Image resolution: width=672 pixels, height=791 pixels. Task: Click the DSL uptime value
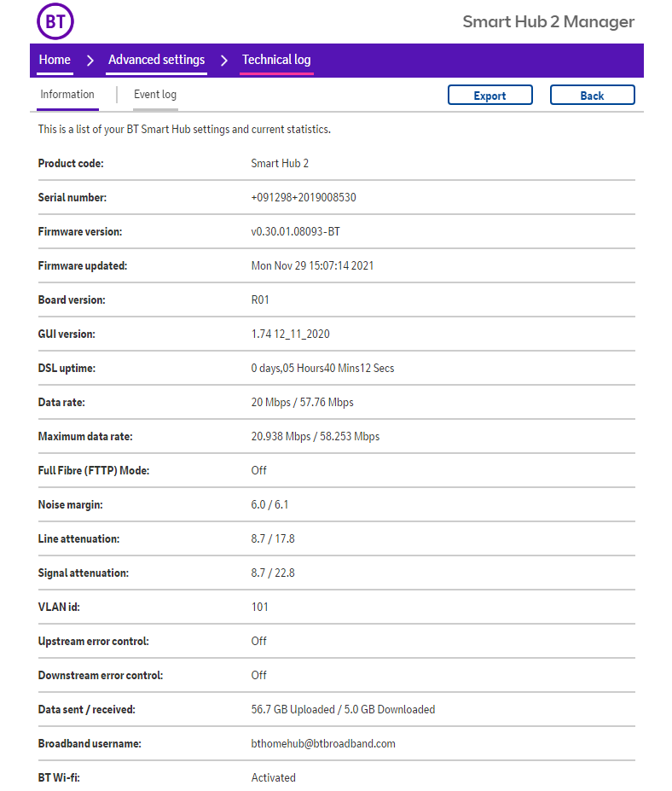pyautogui.click(x=322, y=369)
